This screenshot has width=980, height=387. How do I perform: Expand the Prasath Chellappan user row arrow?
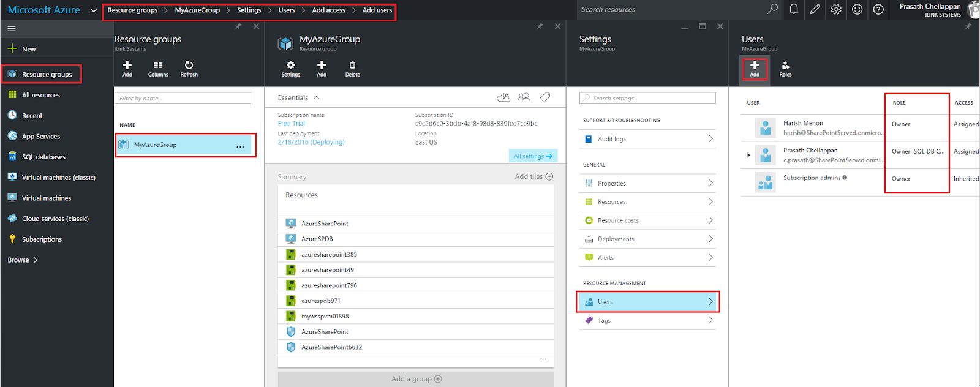(x=748, y=155)
